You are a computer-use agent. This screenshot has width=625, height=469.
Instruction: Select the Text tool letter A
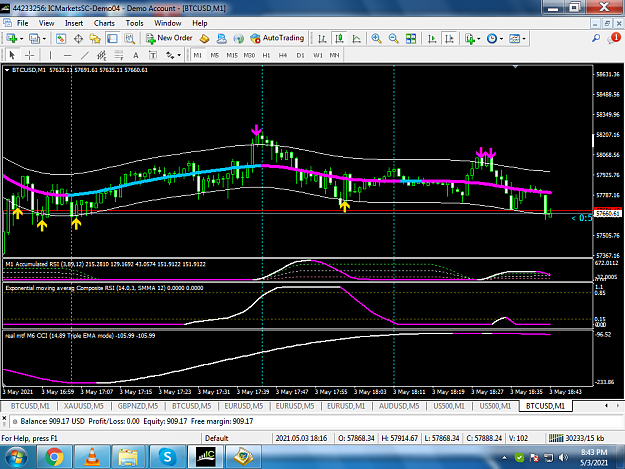pyautogui.click(x=136, y=55)
